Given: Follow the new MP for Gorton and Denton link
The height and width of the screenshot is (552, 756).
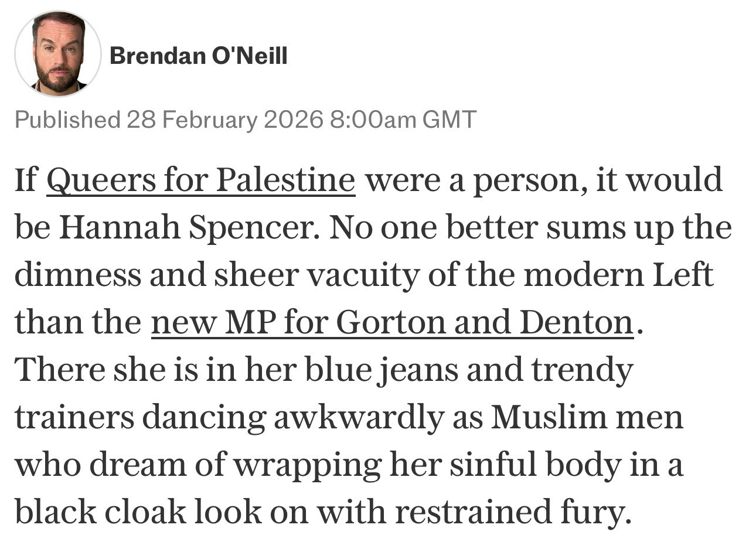Looking at the screenshot, I should [392, 322].
